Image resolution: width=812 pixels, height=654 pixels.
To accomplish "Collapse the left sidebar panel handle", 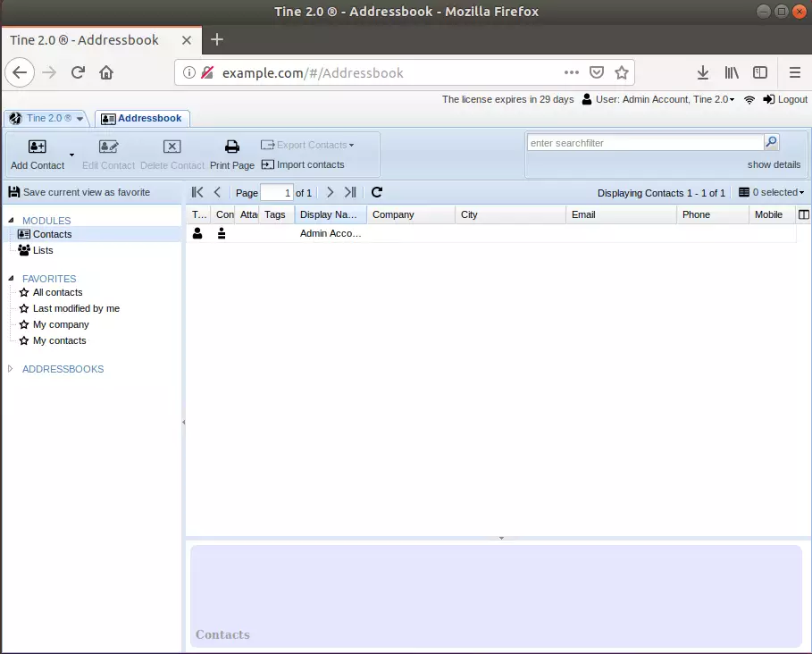I will click(x=183, y=422).
